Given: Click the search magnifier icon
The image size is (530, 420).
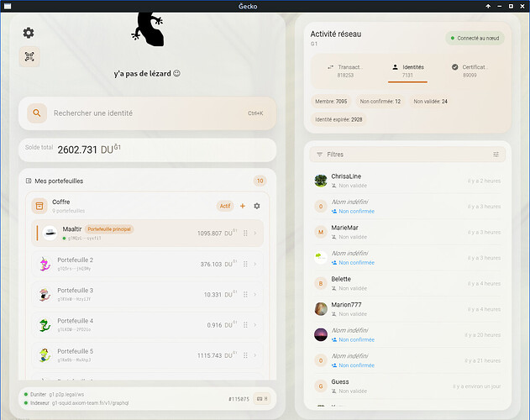Looking at the screenshot, I should tap(37, 113).
